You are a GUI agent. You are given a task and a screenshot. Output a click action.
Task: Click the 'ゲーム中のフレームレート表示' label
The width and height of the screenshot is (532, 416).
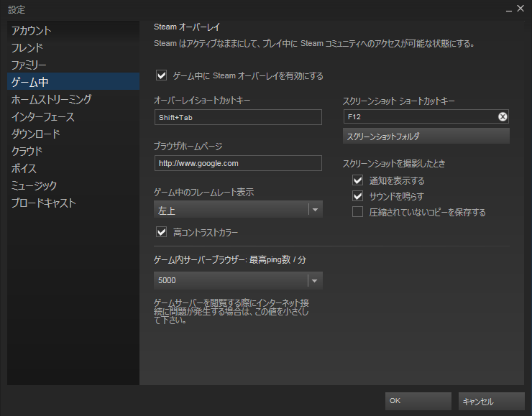pos(204,193)
